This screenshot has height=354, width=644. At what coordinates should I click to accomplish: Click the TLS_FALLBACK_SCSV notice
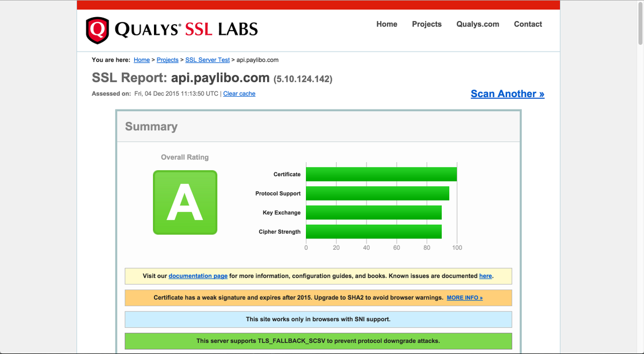pyautogui.click(x=318, y=341)
